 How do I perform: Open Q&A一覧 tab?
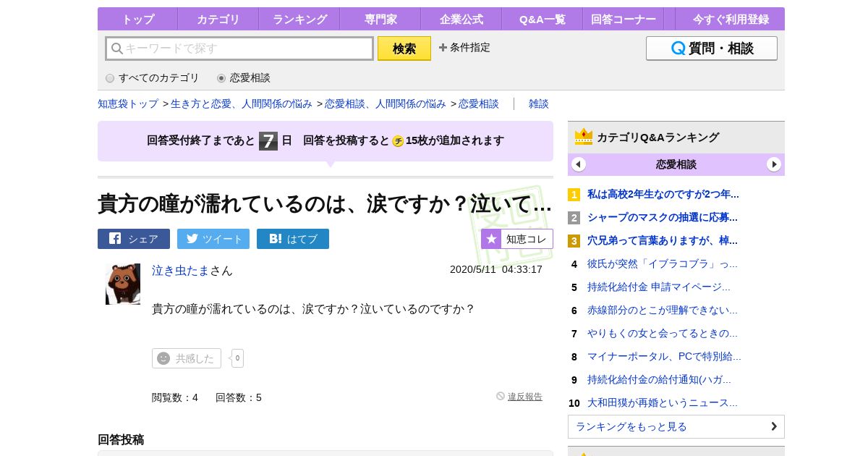click(x=542, y=19)
